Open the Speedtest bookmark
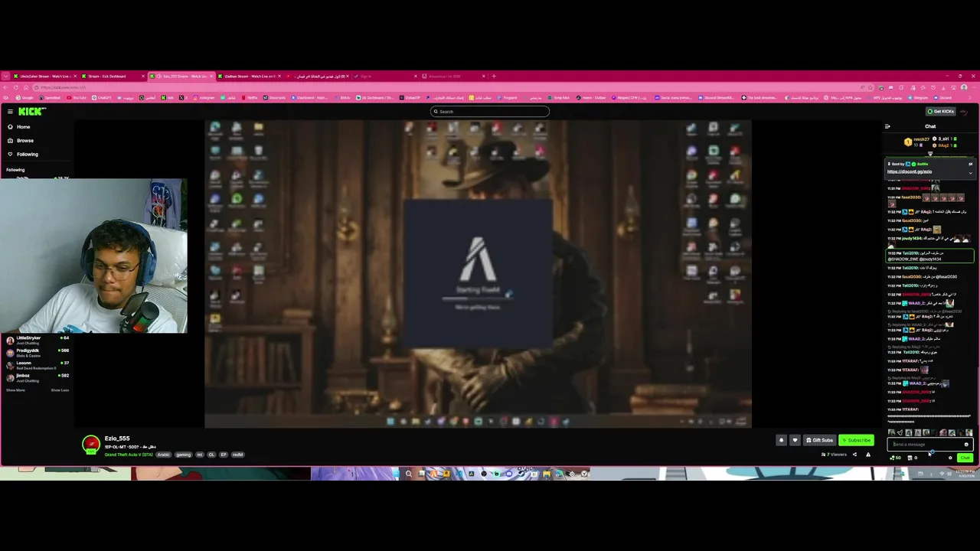Screen dimensions: 980x551 [x=51, y=98]
